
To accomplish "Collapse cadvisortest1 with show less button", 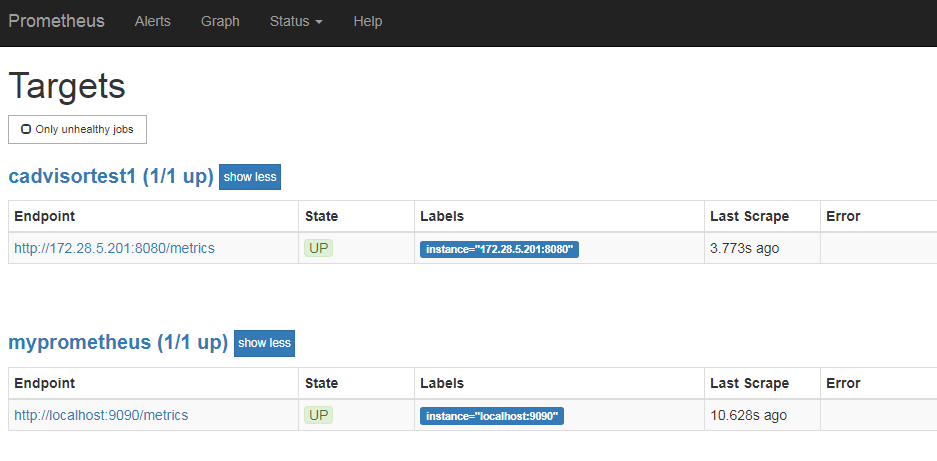I will pos(250,177).
